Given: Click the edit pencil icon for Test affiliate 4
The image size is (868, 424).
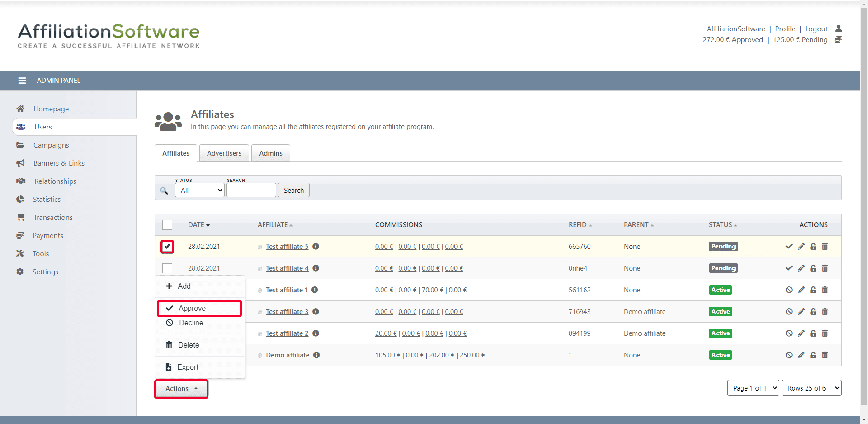Looking at the screenshot, I should click(801, 268).
